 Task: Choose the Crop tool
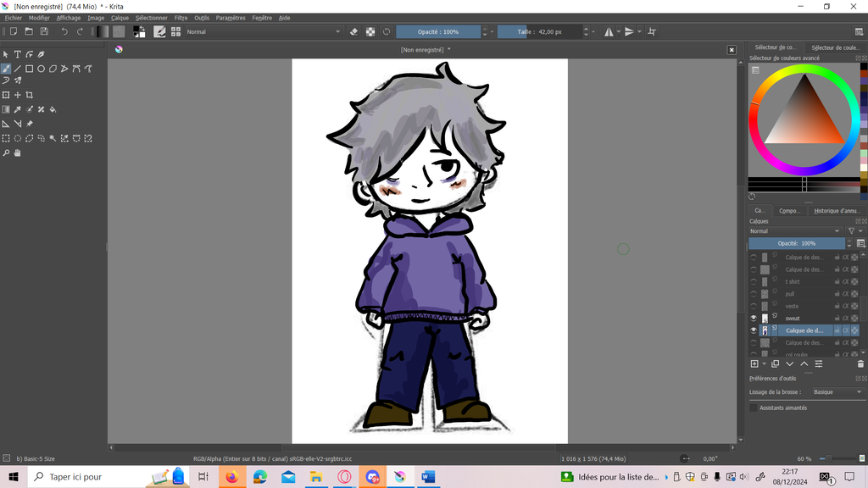29,95
